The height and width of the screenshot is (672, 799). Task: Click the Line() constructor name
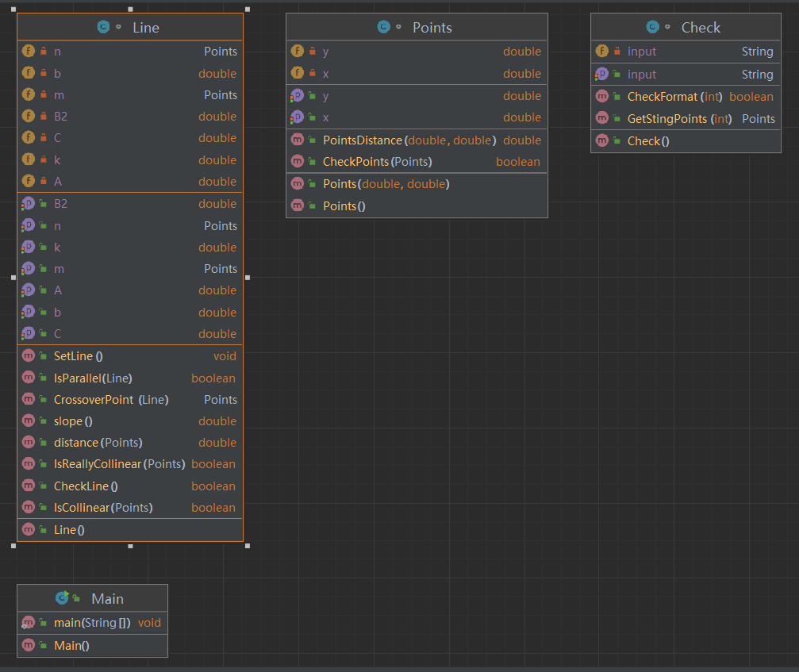tap(69, 530)
